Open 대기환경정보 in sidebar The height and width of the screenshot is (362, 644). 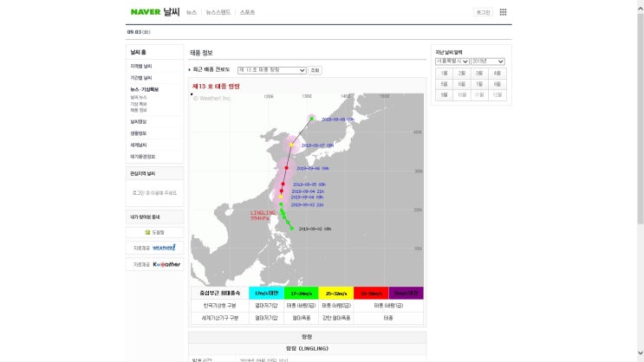[142, 157]
